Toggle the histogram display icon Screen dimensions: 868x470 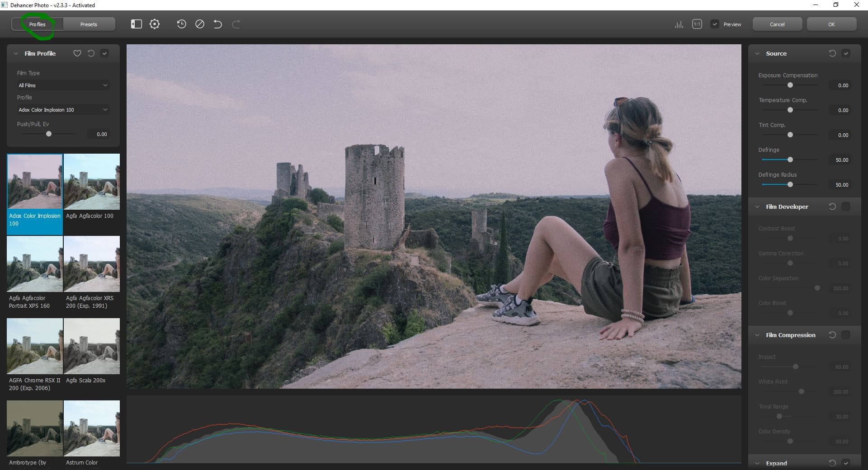pos(679,24)
